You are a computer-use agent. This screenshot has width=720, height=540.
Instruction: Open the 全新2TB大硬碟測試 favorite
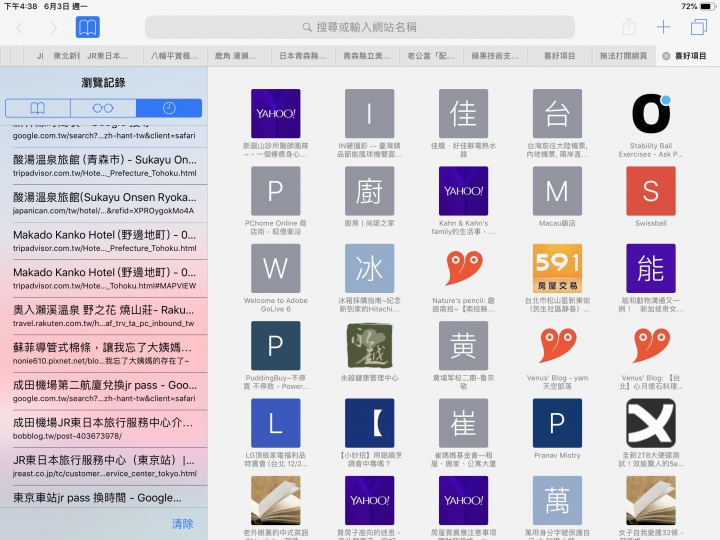click(x=651, y=423)
